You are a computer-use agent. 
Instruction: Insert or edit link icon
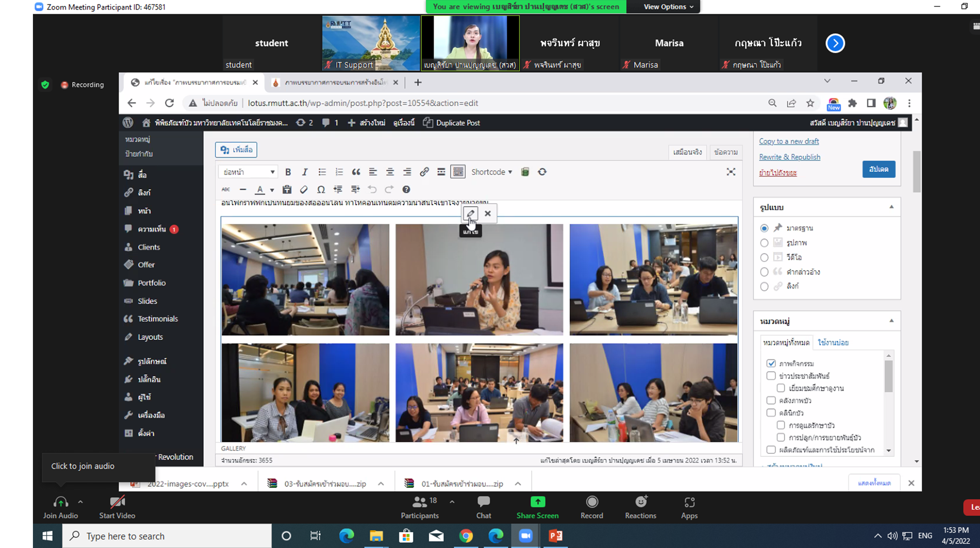(424, 172)
